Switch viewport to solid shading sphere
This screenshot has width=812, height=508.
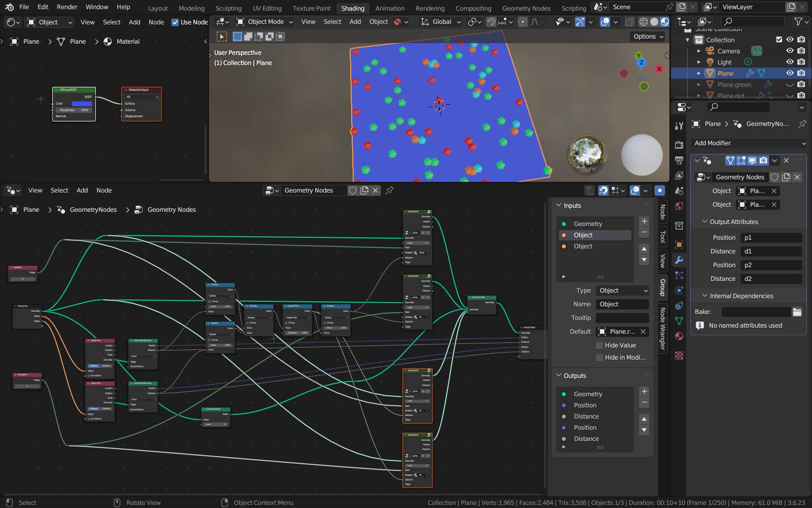click(x=654, y=22)
